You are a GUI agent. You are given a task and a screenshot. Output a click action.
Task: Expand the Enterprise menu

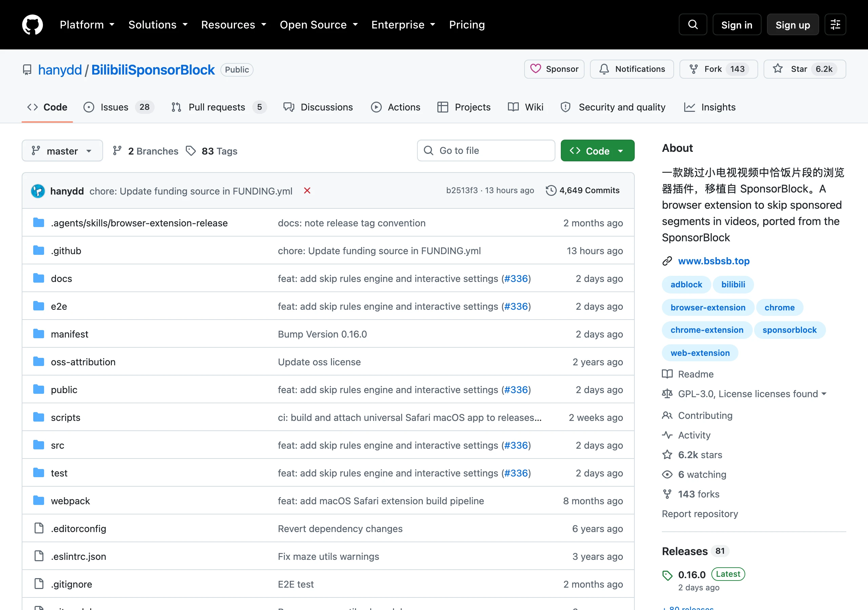(403, 24)
